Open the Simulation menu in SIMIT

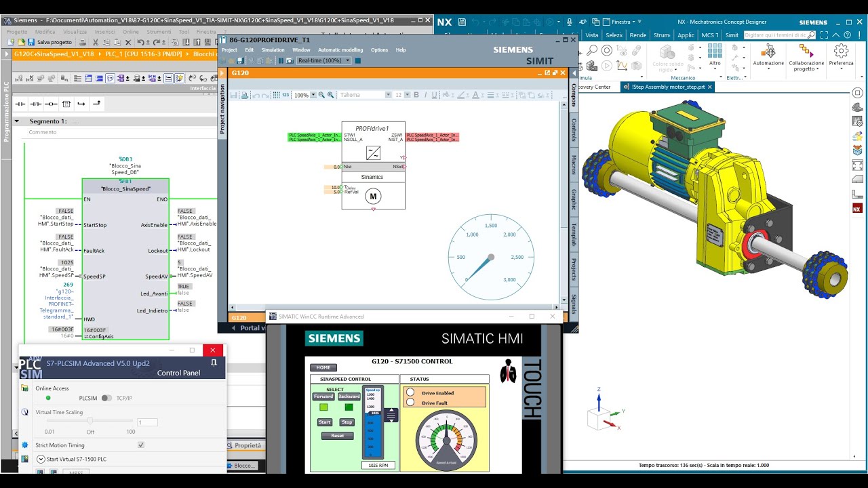[273, 50]
